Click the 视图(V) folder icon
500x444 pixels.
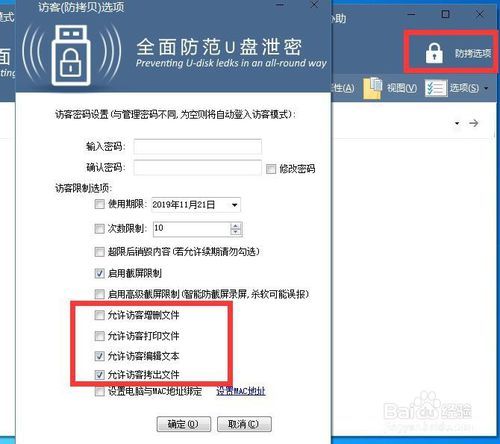coord(373,88)
